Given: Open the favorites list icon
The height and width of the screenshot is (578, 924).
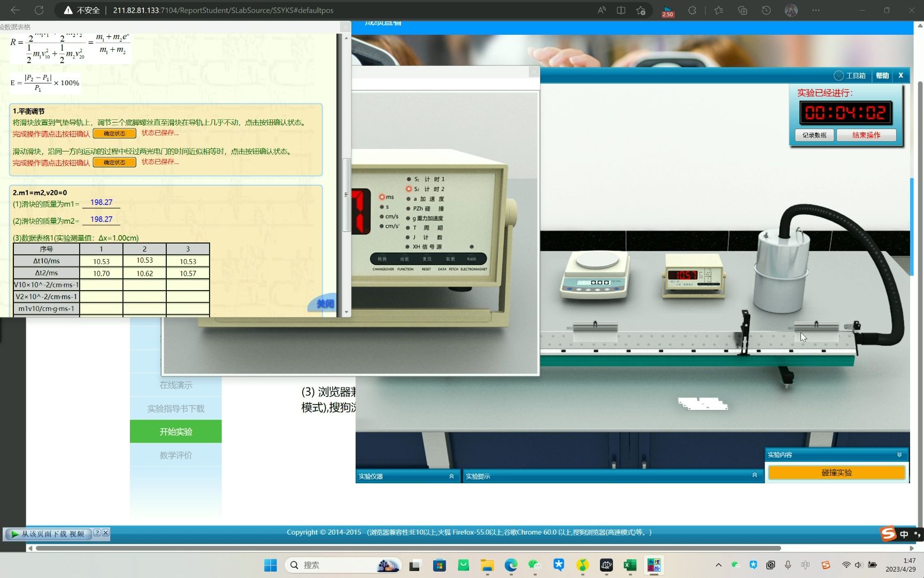Looking at the screenshot, I should click(719, 10).
